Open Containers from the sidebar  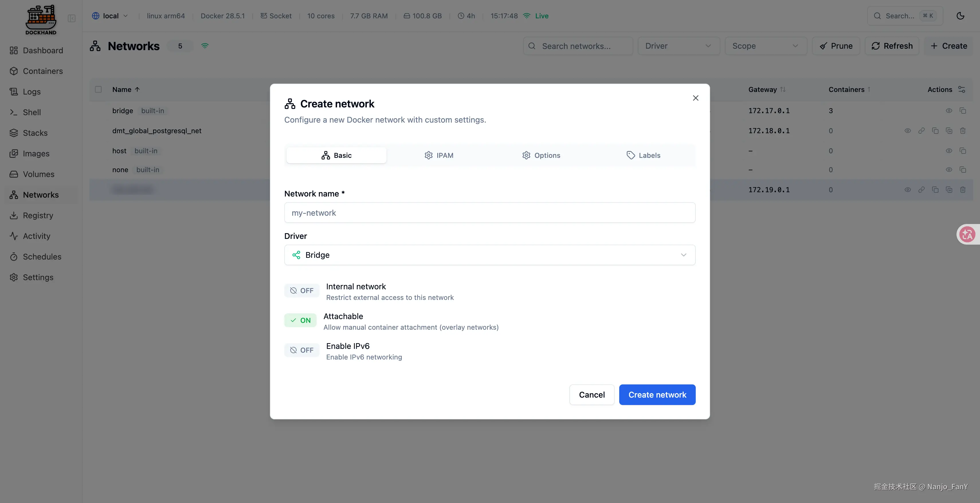point(41,71)
